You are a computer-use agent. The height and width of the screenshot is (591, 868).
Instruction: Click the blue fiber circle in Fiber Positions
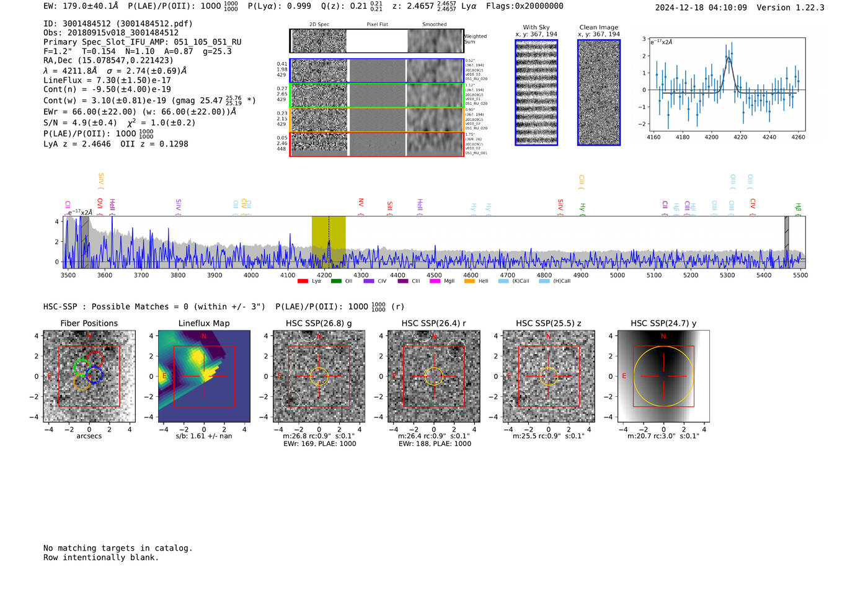[x=94, y=375]
